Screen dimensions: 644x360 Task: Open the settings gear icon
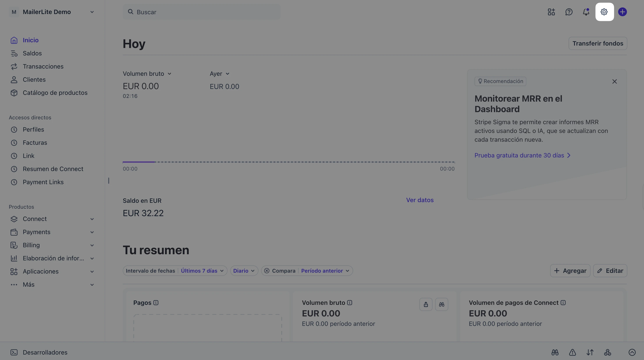[604, 12]
